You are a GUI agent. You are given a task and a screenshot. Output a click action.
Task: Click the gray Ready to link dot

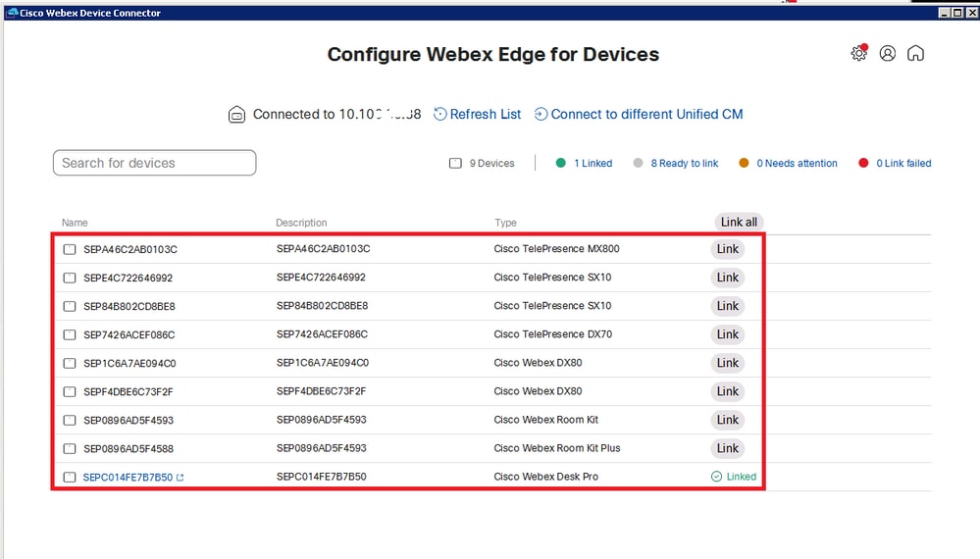pyautogui.click(x=638, y=163)
